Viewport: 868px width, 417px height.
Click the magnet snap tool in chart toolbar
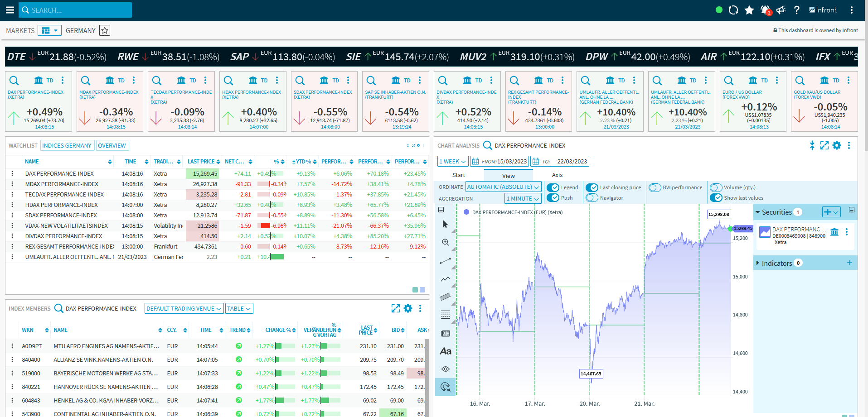446,387
